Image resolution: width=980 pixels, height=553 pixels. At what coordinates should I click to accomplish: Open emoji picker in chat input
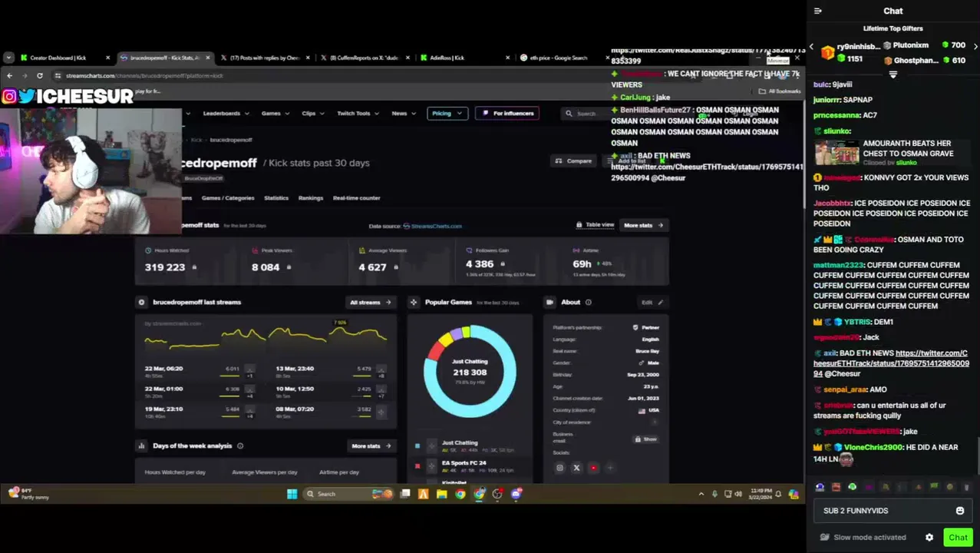coord(959,511)
